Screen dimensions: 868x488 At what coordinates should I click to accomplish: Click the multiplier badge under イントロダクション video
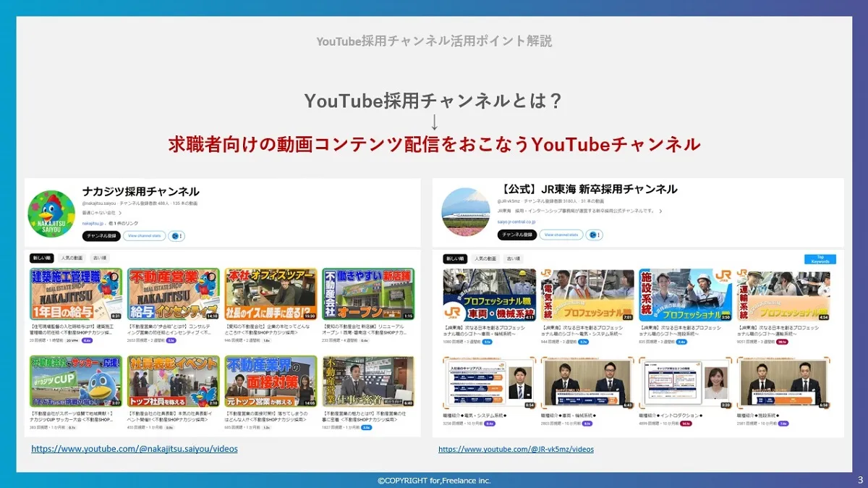(686, 424)
